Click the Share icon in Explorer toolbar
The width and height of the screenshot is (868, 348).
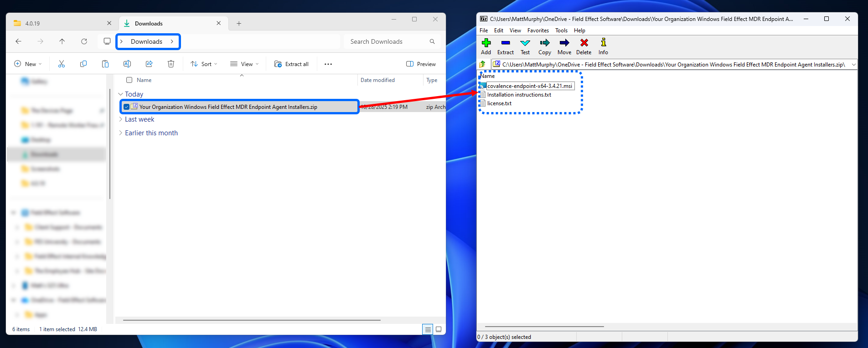pyautogui.click(x=149, y=64)
